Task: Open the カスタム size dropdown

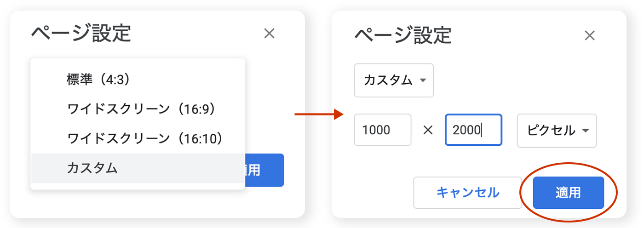Action: (393, 80)
